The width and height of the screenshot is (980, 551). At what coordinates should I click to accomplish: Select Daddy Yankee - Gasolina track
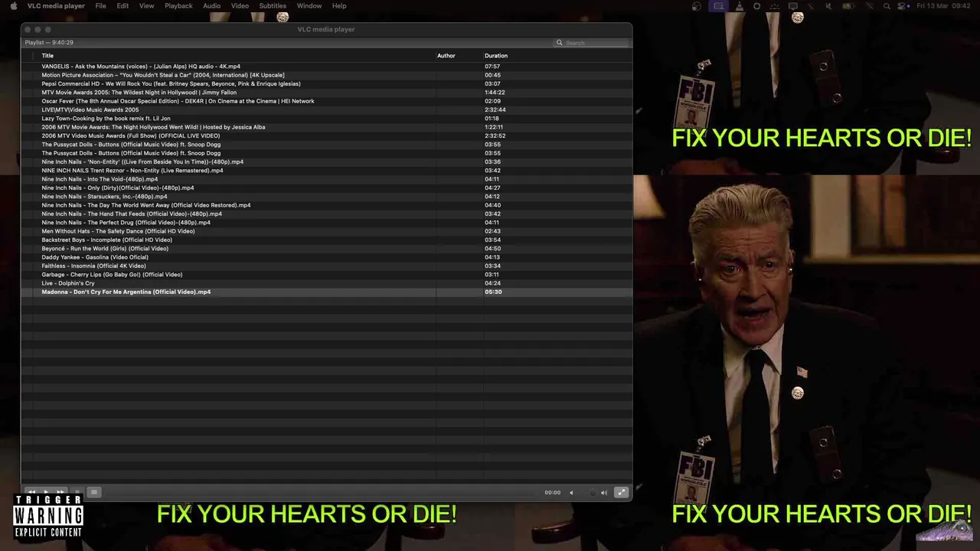tap(327, 257)
